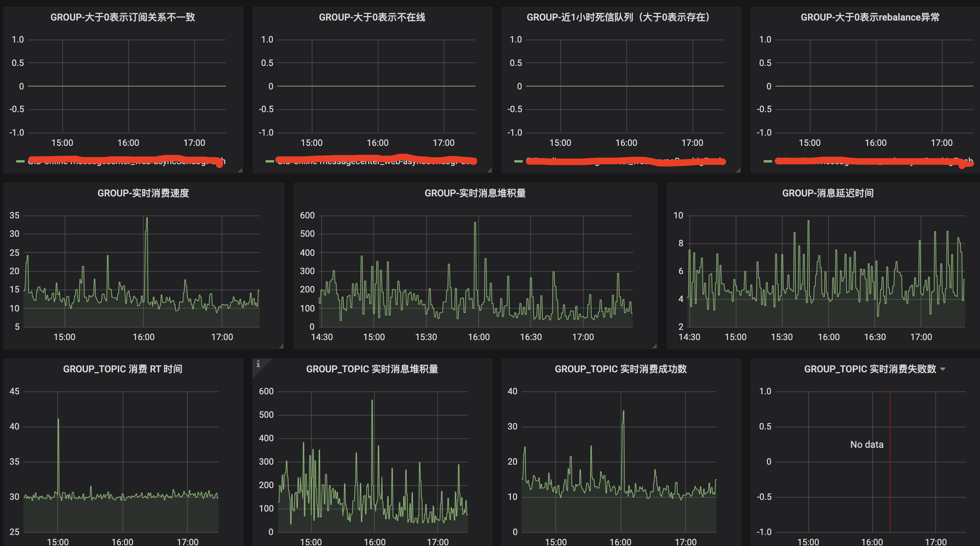Click resize handle of GROUP-实时消费速度 panel
This screenshot has height=546, width=980.
pyautogui.click(x=281, y=346)
